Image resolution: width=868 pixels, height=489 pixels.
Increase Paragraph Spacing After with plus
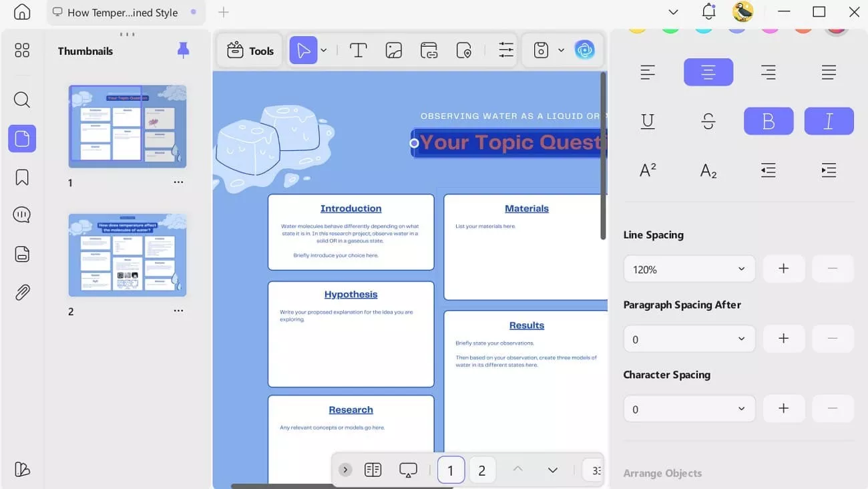(784, 339)
